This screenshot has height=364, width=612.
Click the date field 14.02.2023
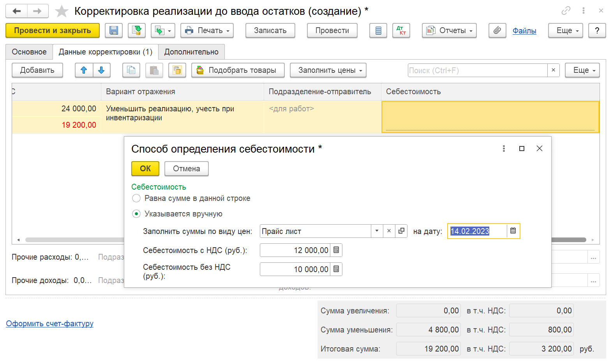coord(477,231)
